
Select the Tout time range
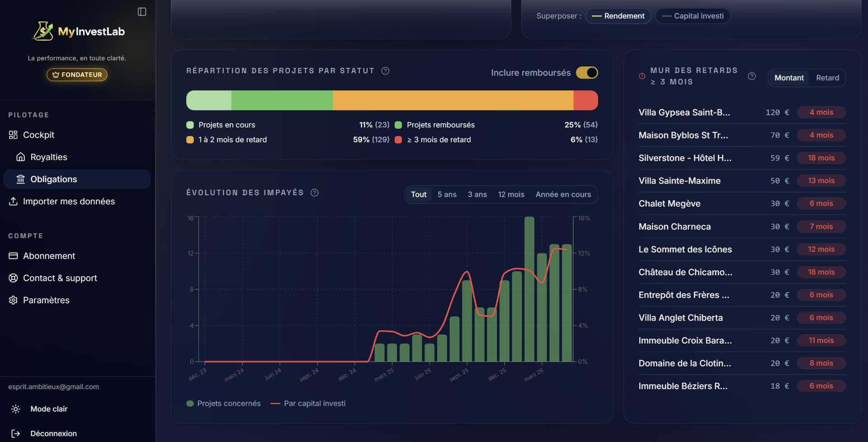click(419, 194)
